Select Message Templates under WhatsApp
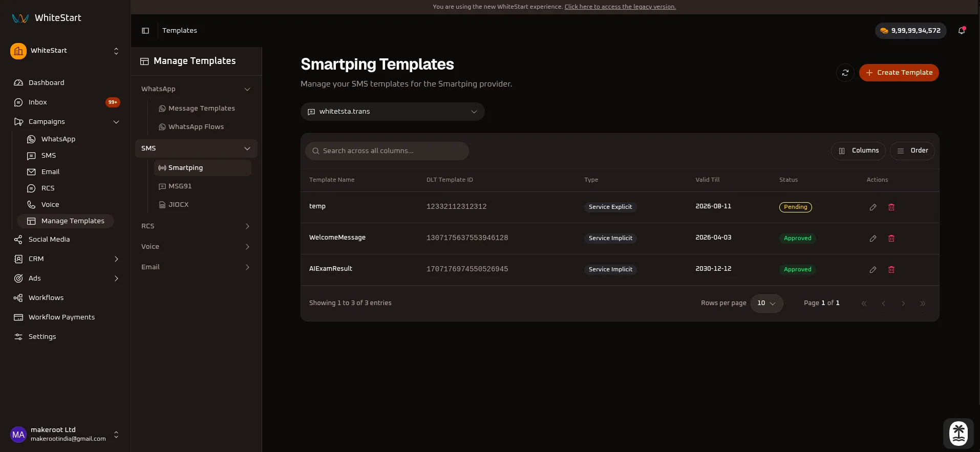This screenshot has height=452, width=980. point(202,108)
